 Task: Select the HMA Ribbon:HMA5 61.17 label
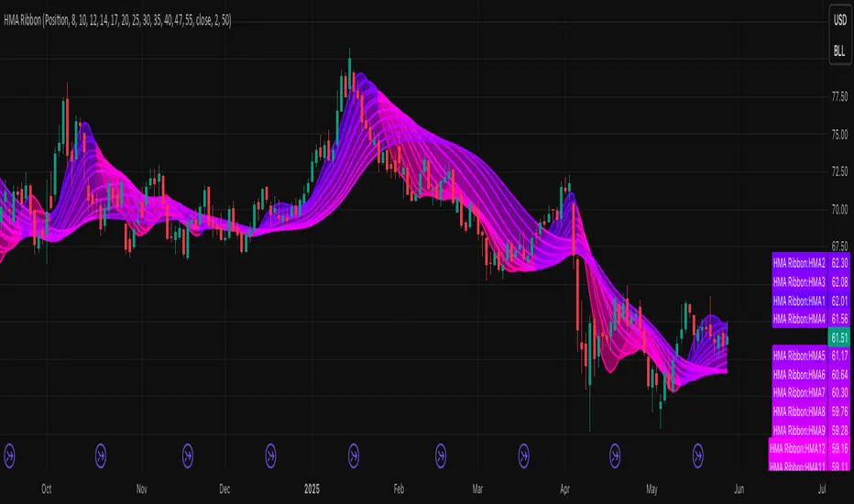click(810, 356)
